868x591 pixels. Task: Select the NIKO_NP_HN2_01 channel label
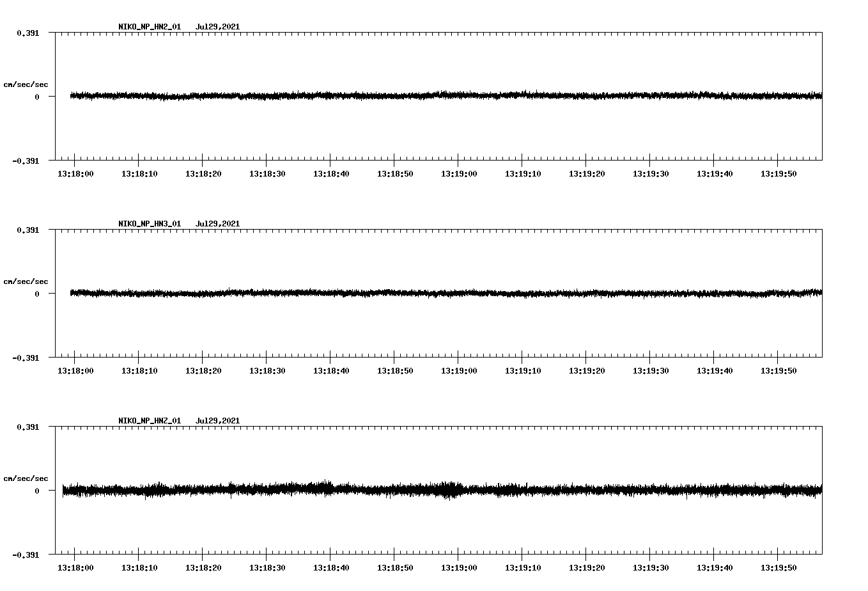(x=148, y=26)
